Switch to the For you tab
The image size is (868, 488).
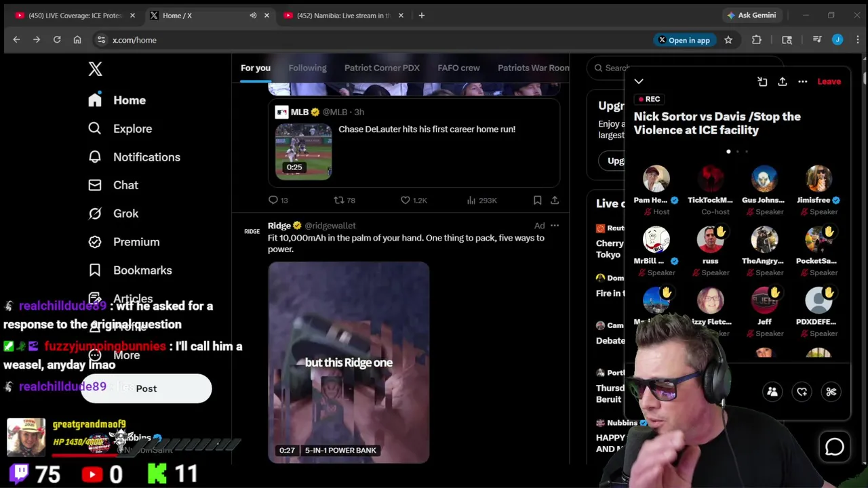click(256, 68)
